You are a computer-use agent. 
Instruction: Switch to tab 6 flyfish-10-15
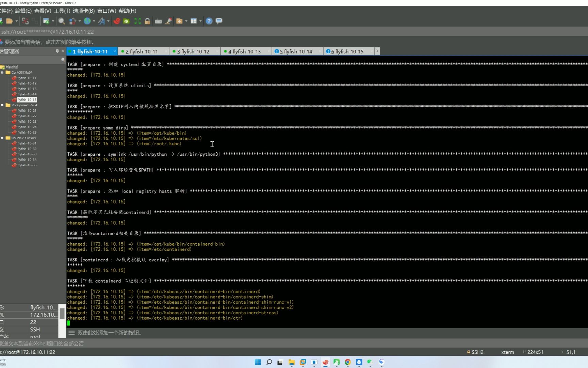click(347, 51)
